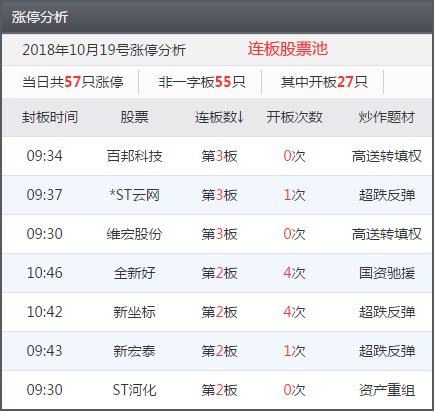
Task: Open stock *ST云网
Action: click(x=135, y=195)
